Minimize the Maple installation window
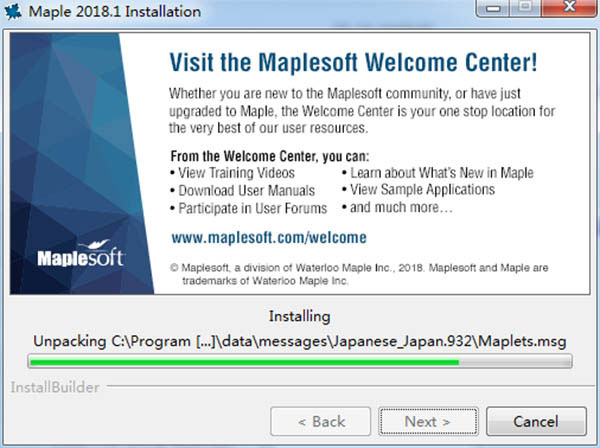 (493, 8)
